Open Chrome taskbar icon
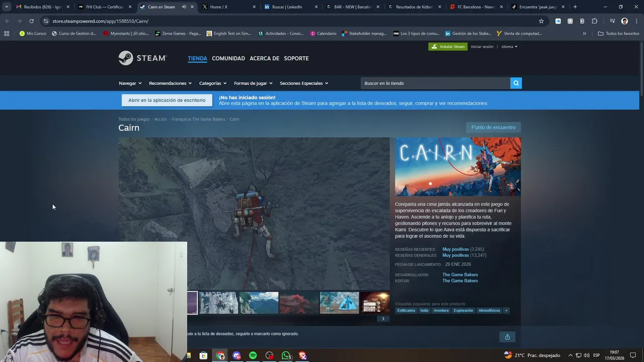The width and height of the screenshot is (644, 362). [220, 355]
